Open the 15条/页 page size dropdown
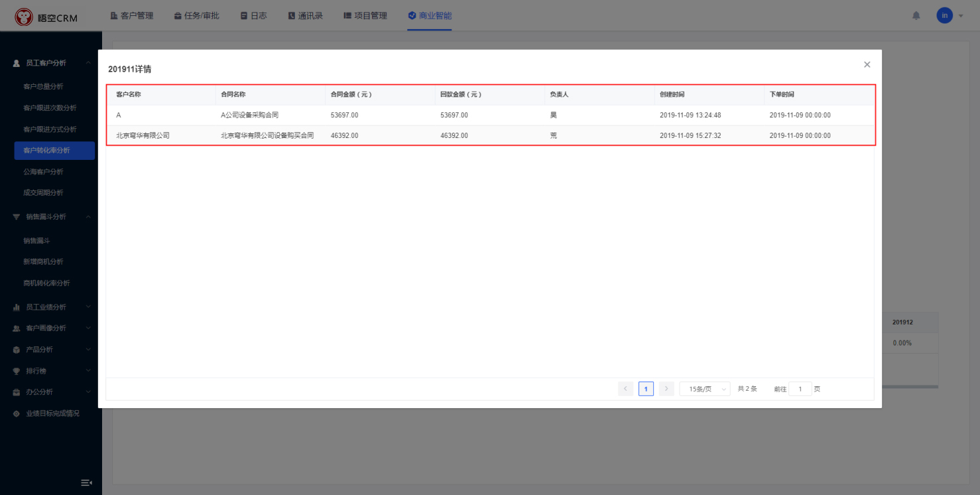This screenshot has height=495, width=980. 705,389
